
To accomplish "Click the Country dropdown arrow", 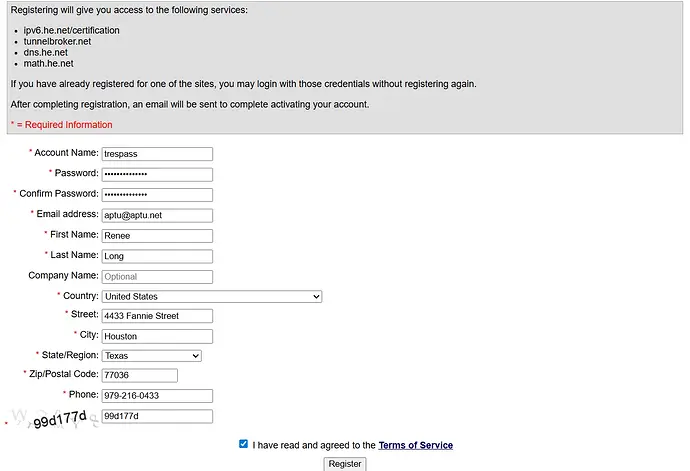I will coord(316,297).
